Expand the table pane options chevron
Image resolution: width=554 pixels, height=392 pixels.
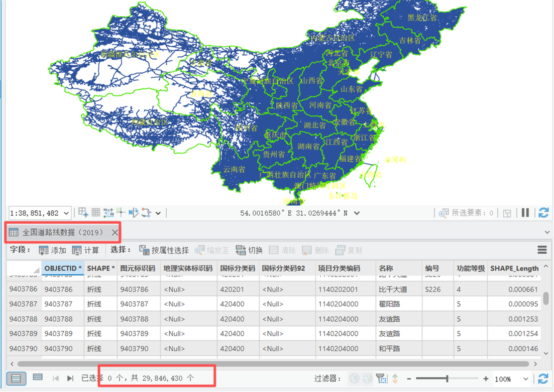547,232
